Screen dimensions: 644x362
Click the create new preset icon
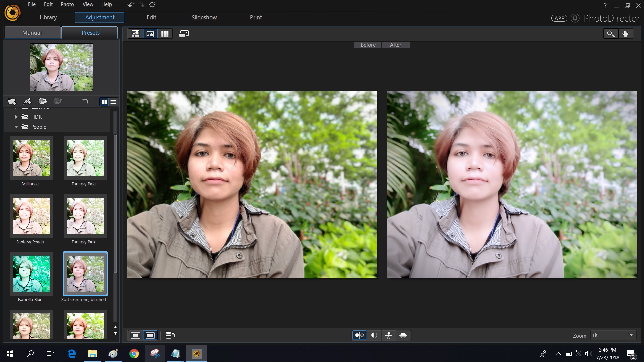point(27,101)
